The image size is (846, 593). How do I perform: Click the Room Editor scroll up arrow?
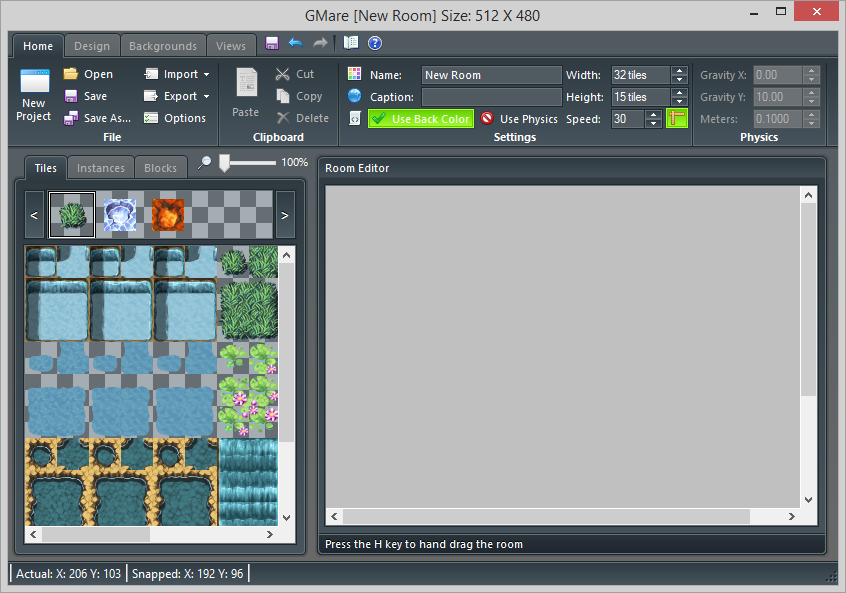pyautogui.click(x=808, y=195)
